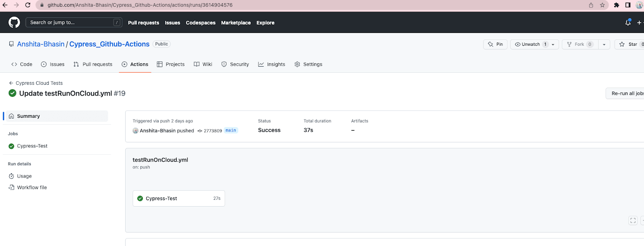The width and height of the screenshot is (644, 246).
Task: Click the GitHub logo home icon
Action: [14, 23]
